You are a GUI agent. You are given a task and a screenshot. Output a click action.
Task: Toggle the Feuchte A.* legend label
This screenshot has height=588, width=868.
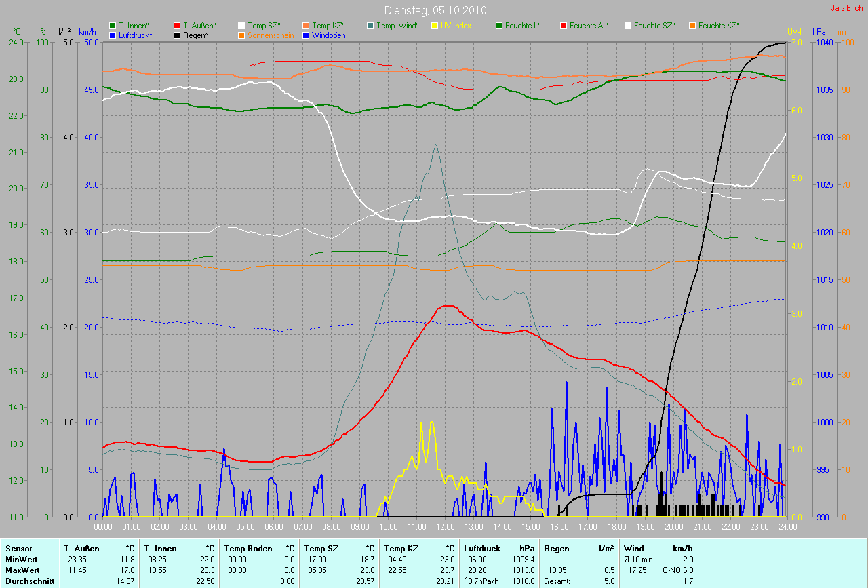588,26
